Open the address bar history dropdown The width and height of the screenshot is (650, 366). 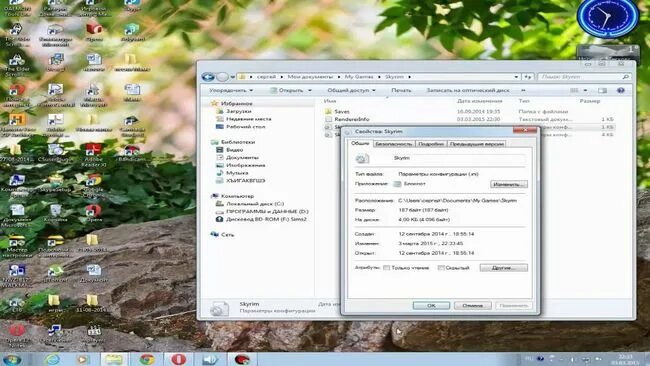(x=516, y=77)
